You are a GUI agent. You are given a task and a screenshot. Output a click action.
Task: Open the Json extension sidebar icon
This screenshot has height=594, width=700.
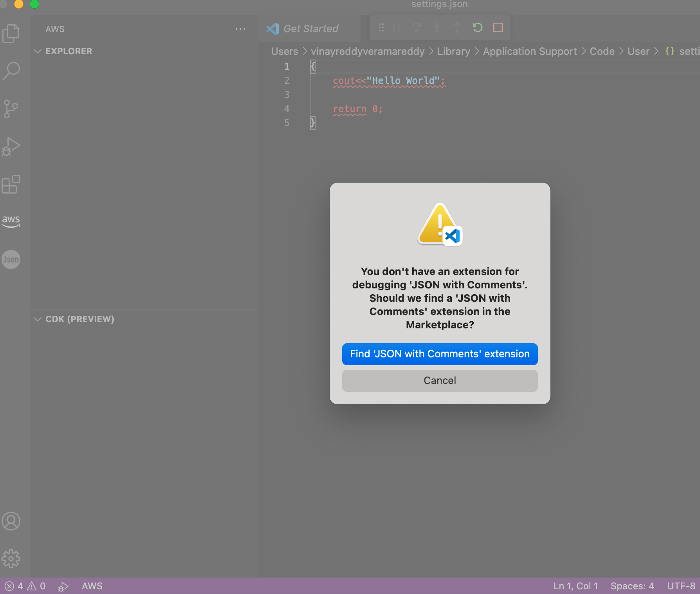[x=11, y=259]
